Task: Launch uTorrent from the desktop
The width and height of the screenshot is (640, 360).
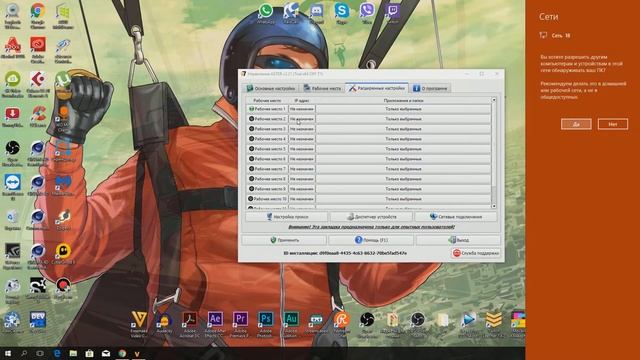Action: coord(63,83)
